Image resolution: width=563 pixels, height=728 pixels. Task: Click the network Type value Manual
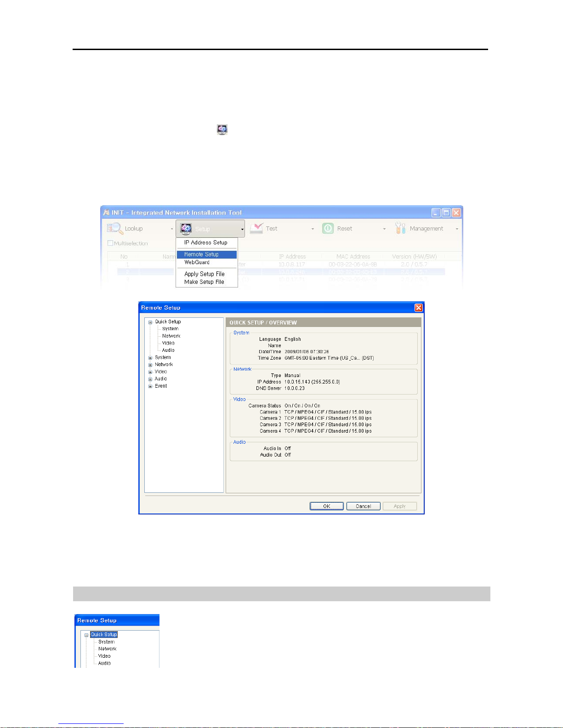click(x=292, y=376)
